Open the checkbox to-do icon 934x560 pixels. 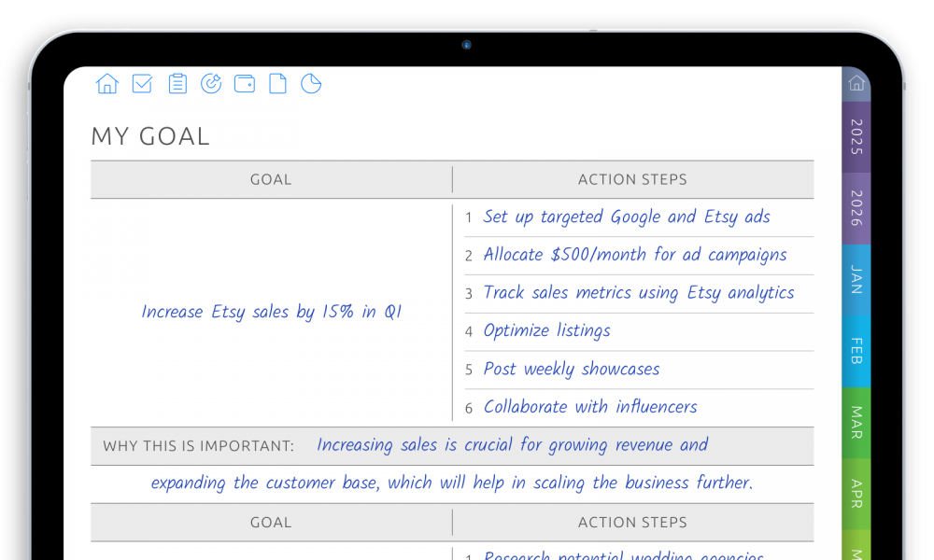tap(142, 84)
